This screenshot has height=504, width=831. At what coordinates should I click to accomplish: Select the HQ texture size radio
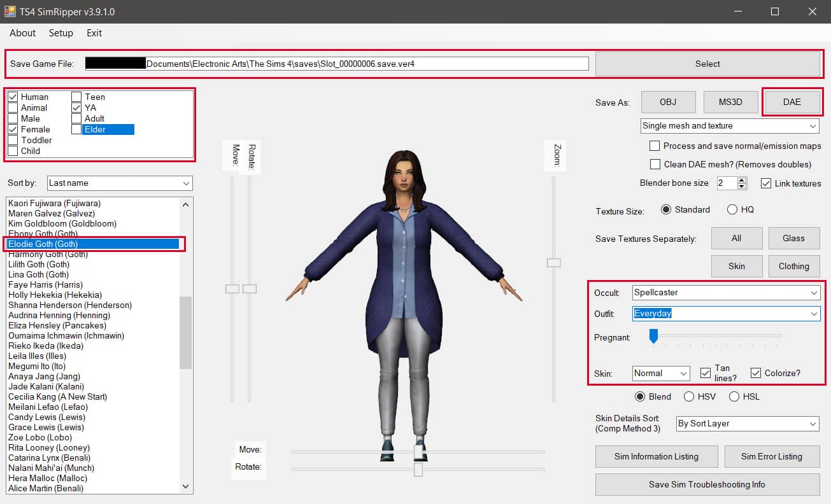[732, 209]
